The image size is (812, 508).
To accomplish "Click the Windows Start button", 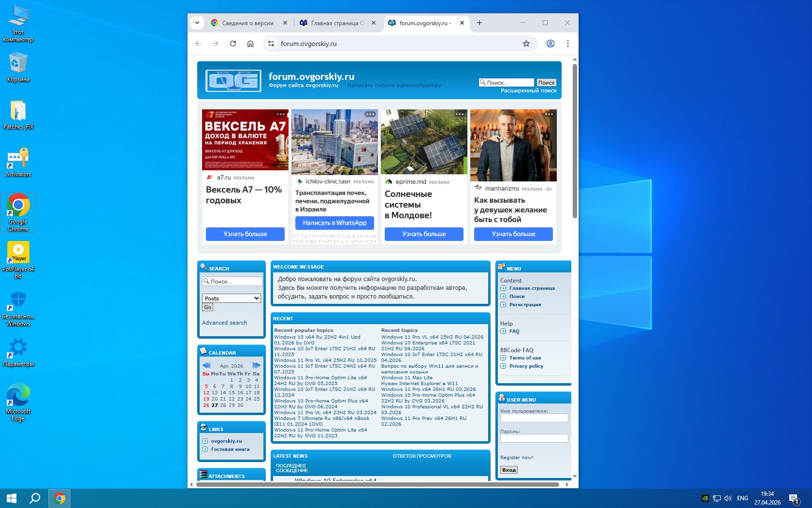I will pos(12,498).
